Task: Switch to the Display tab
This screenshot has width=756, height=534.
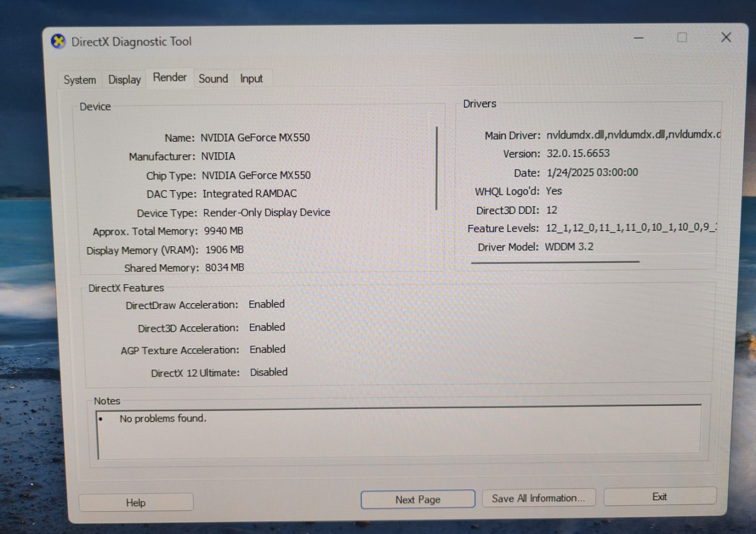Action: [125, 79]
